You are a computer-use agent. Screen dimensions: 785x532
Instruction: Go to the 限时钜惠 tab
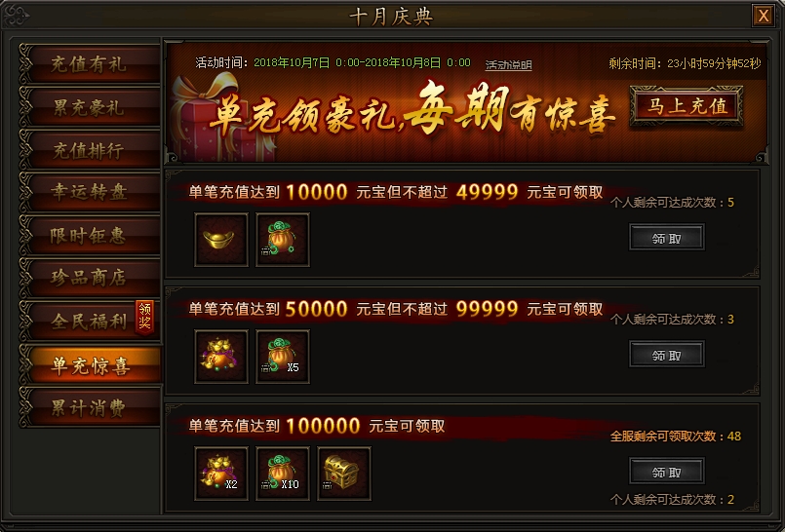coord(90,236)
